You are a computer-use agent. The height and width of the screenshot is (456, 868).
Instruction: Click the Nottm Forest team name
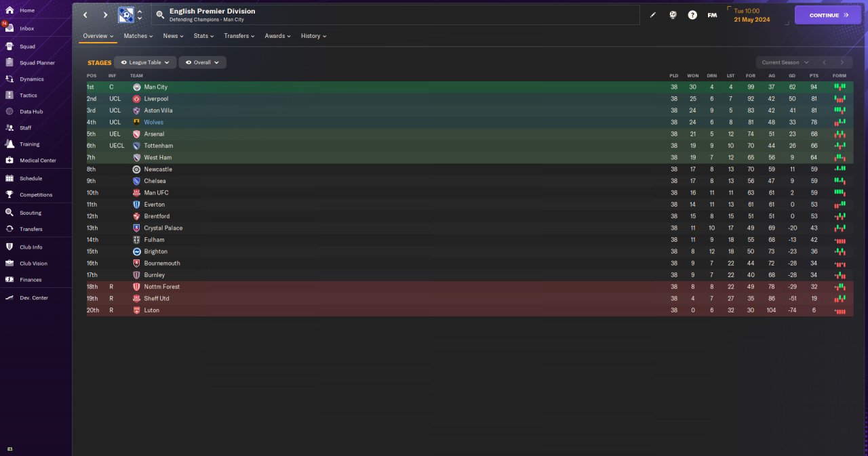coord(161,287)
